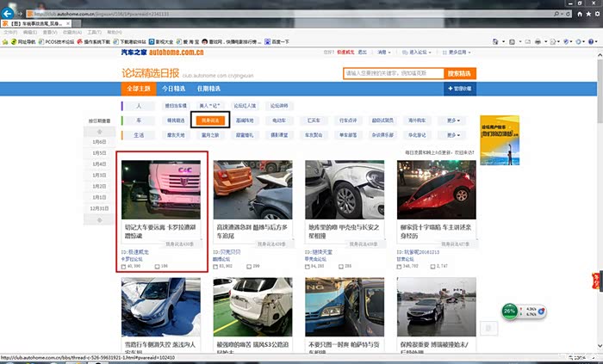
Task: Expand the 更多 dropdown in 生活 row
Action: (456, 135)
